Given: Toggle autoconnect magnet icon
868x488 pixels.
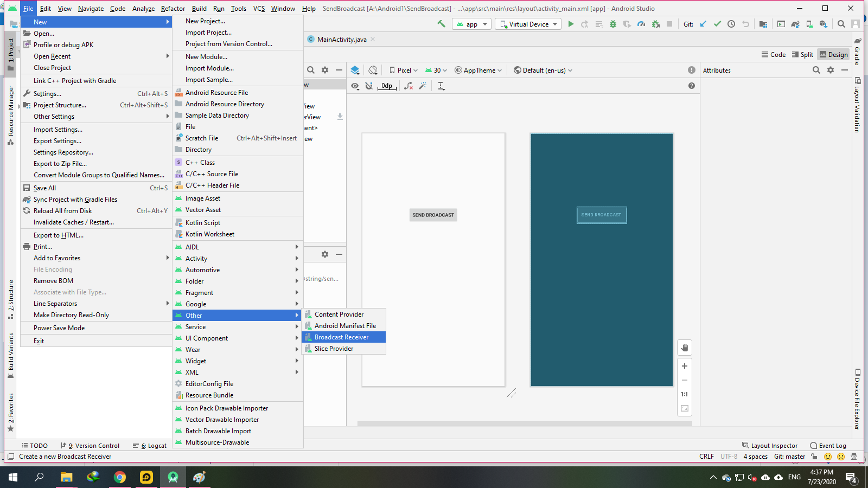Looking at the screenshot, I should (369, 86).
